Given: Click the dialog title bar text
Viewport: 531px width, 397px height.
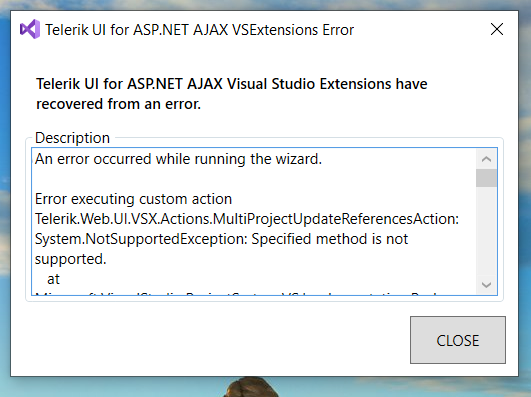Looking at the screenshot, I should (x=199, y=30).
